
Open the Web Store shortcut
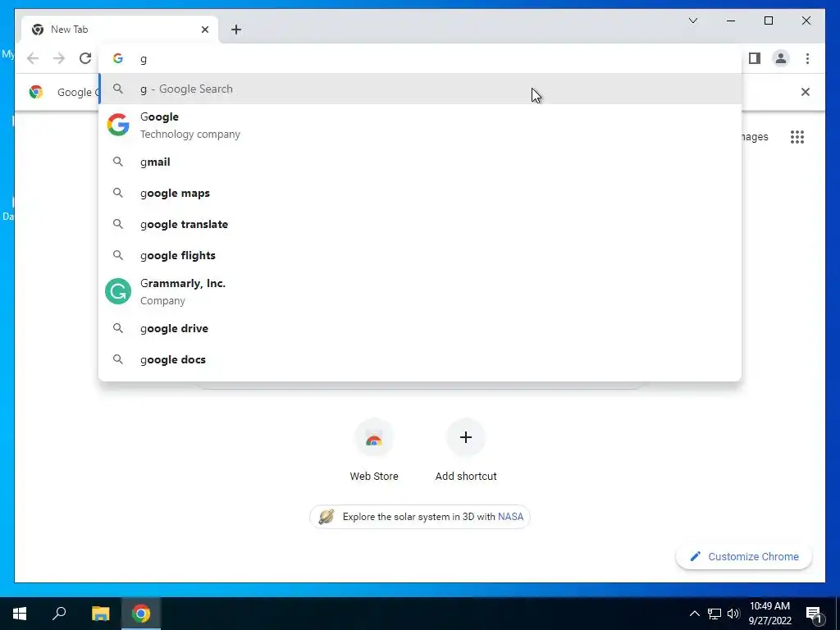coord(374,450)
